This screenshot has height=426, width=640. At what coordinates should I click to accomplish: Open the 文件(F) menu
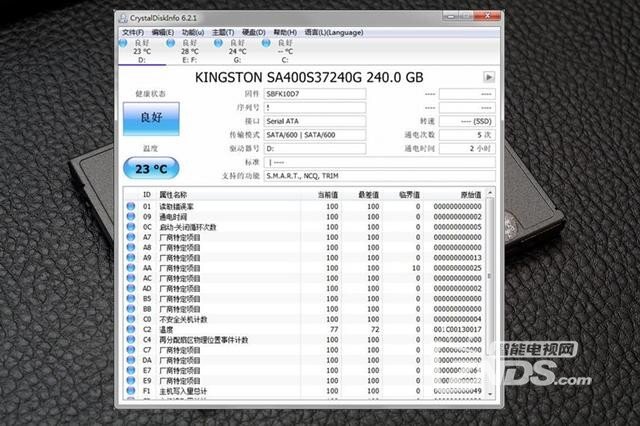(x=133, y=32)
